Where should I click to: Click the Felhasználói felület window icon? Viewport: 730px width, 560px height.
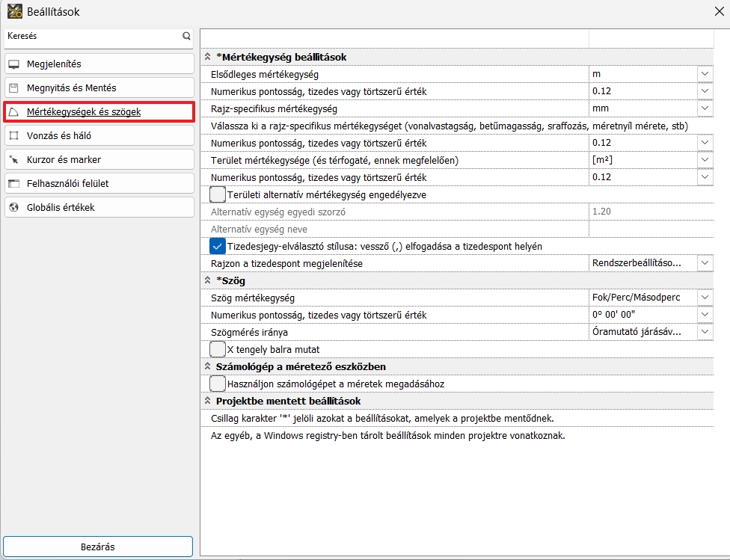click(13, 184)
